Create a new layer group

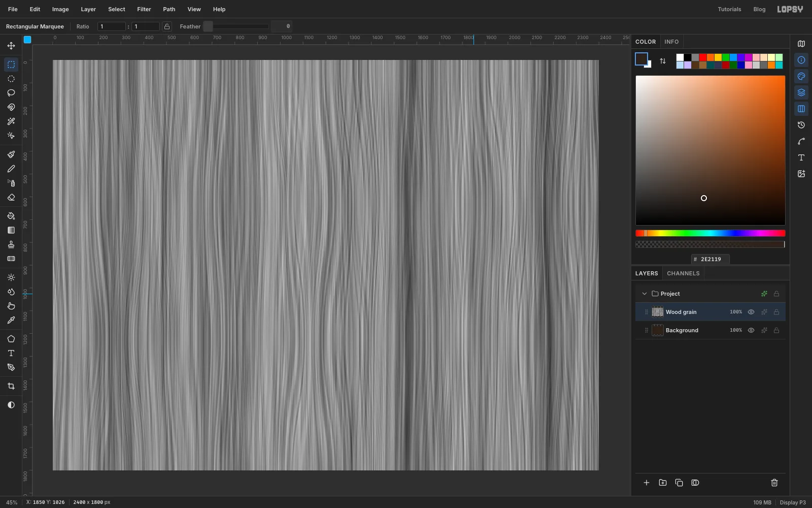[x=663, y=483]
